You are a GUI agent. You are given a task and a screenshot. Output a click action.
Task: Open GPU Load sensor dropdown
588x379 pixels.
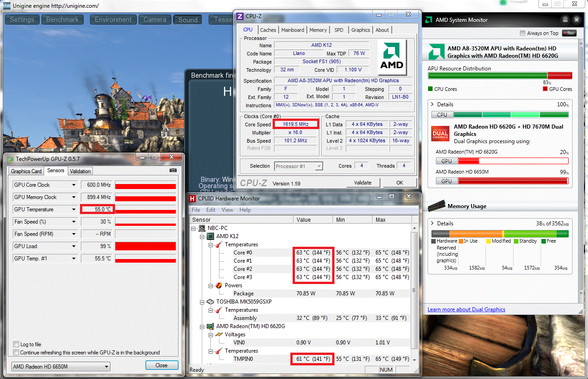tap(74, 246)
